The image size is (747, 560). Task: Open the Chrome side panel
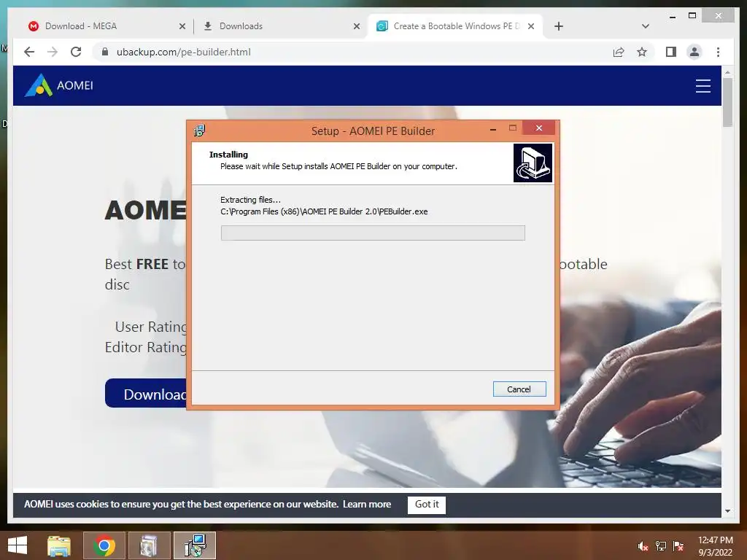coord(671,52)
